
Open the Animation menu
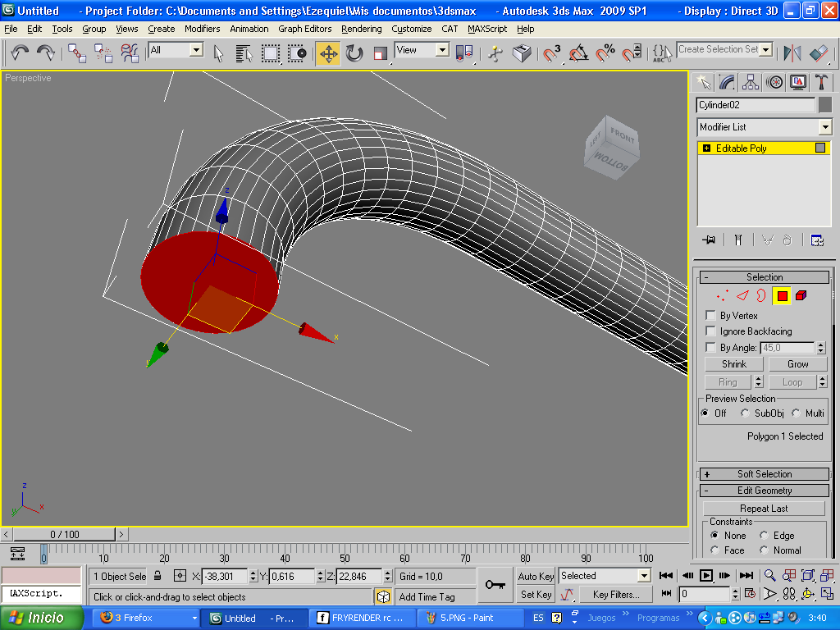point(249,29)
